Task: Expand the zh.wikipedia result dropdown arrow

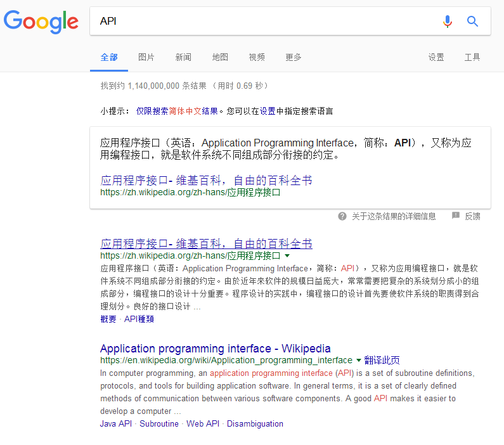Action: pos(287,255)
